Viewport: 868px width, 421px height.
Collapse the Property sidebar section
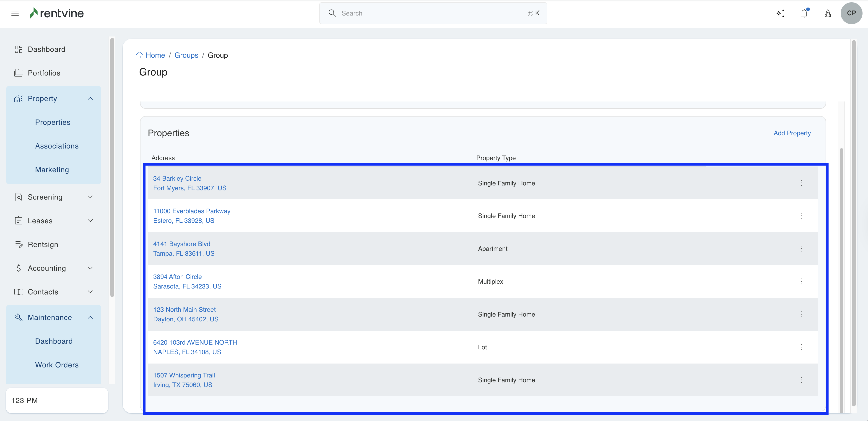coord(90,99)
